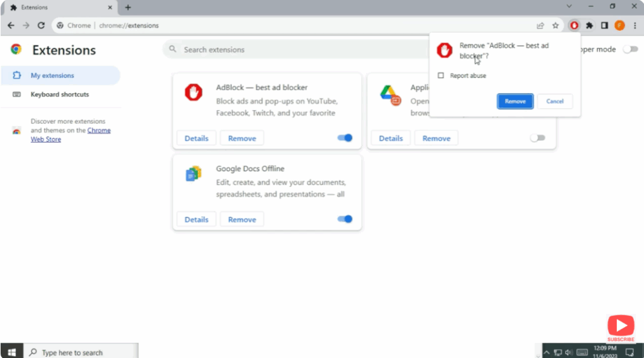
Task: Go back to previous page
Action: 11,26
